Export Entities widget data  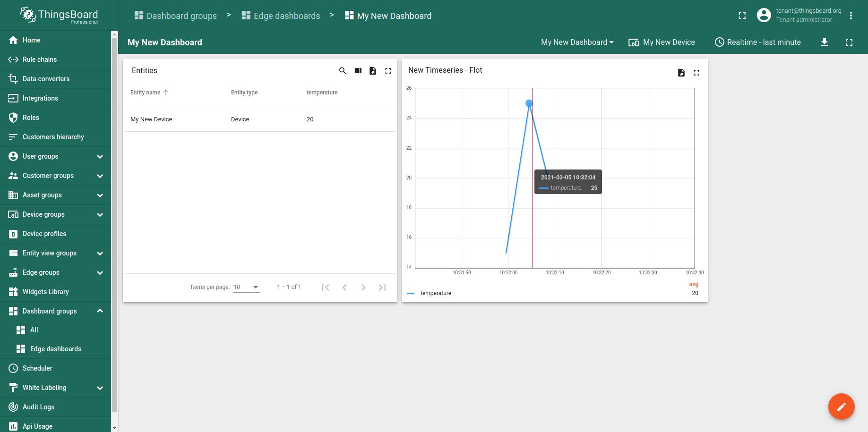click(x=373, y=71)
